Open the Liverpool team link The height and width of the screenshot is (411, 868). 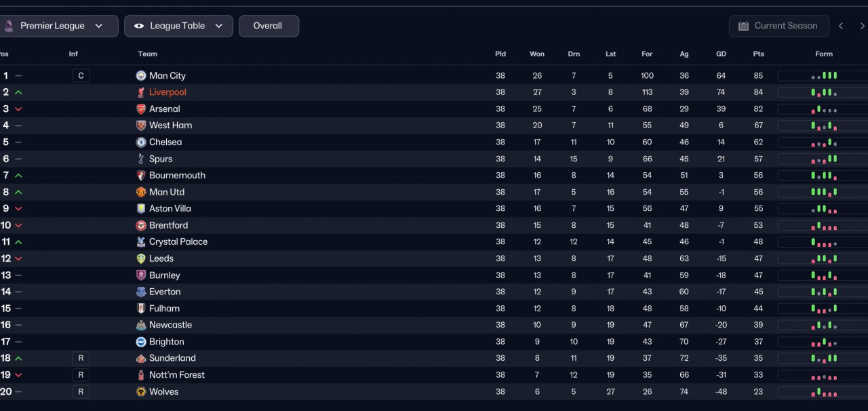[167, 92]
